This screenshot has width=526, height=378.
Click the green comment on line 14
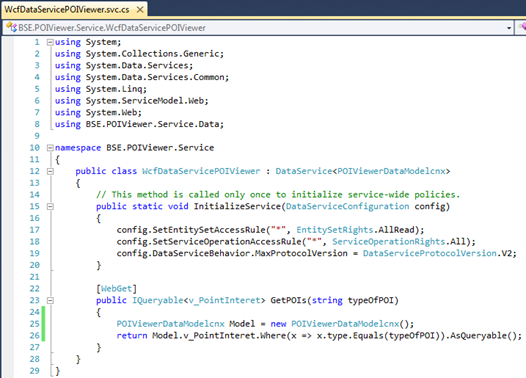click(278, 195)
